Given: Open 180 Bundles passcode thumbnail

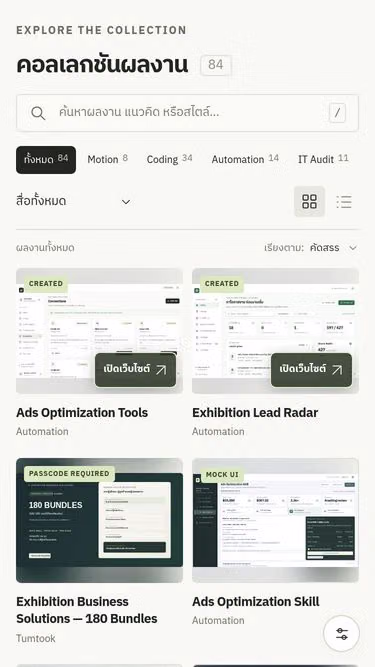Looking at the screenshot, I should pyautogui.click(x=99, y=520).
